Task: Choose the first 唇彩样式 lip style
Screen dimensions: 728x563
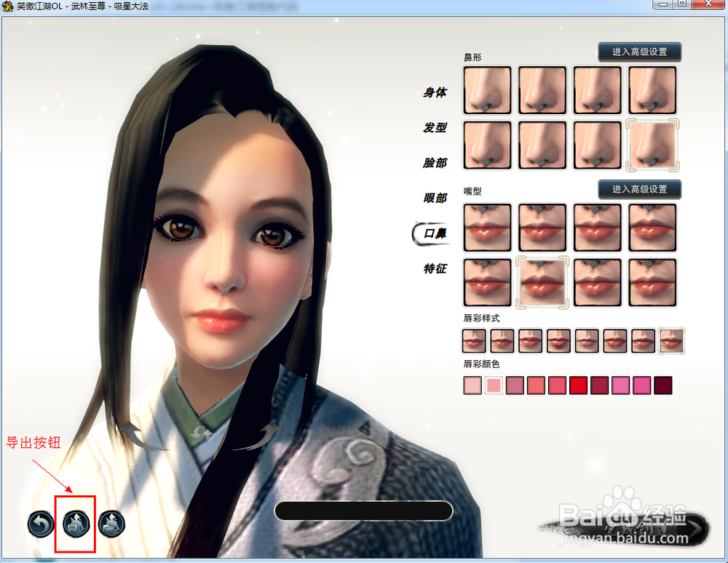Action: coord(474,341)
